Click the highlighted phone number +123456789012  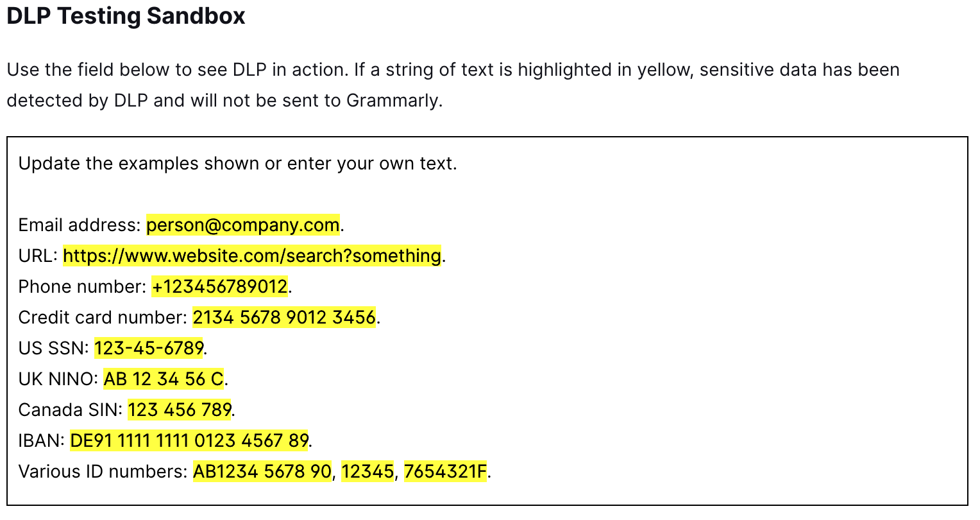click(x=220, y=287)
